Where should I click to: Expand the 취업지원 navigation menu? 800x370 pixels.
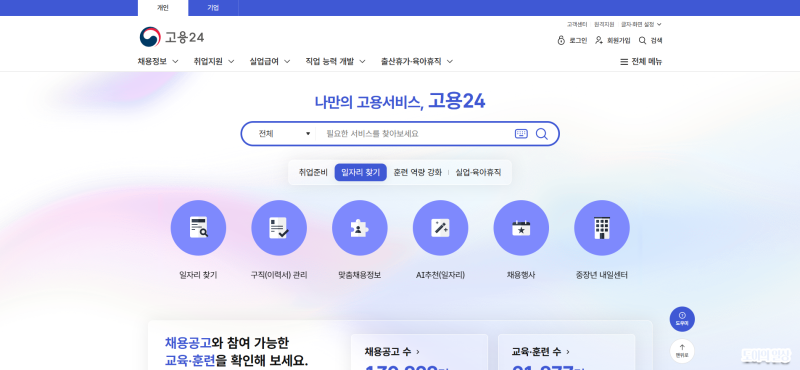click(x=214, y=61)
